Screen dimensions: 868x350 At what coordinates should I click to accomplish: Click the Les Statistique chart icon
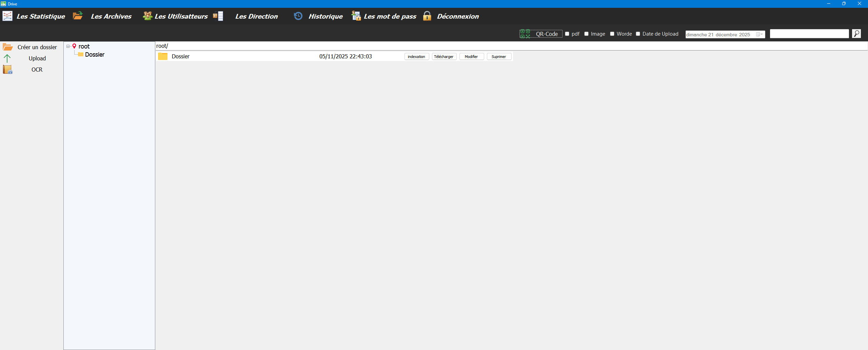[x=7, y=16]
